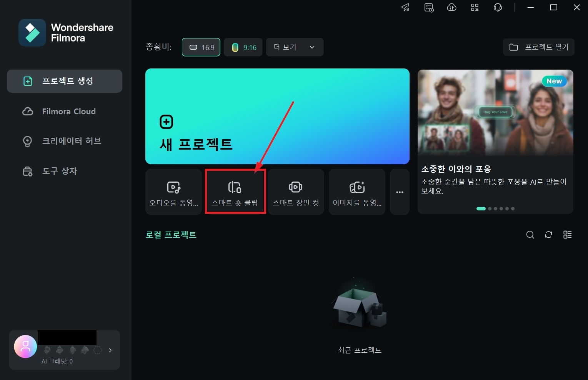Click the paper plane send icon

point(406,7)
